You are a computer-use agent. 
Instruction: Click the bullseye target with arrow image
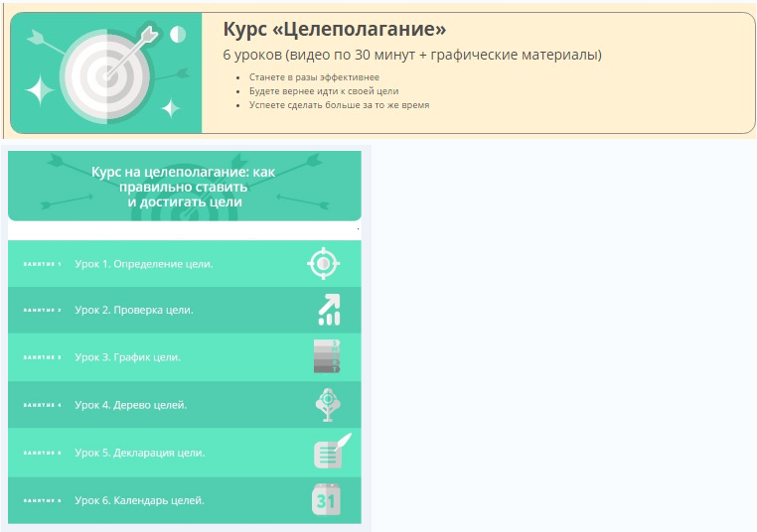107,73
